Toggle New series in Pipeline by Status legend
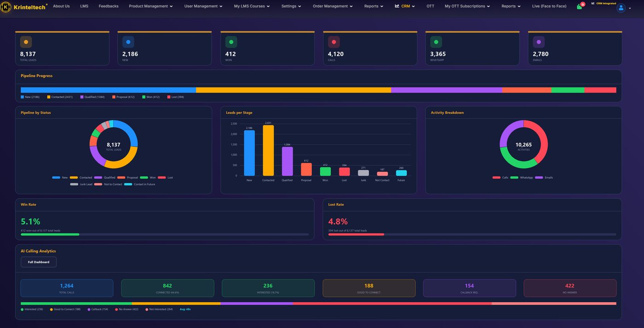Viewport: 644px width, 328px height. (x=60, y=177)
